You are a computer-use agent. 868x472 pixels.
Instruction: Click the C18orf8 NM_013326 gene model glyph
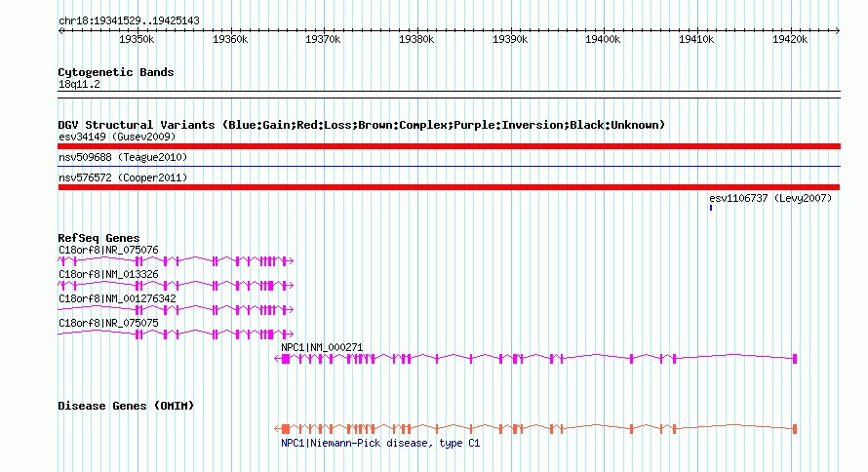coord(176,286)
